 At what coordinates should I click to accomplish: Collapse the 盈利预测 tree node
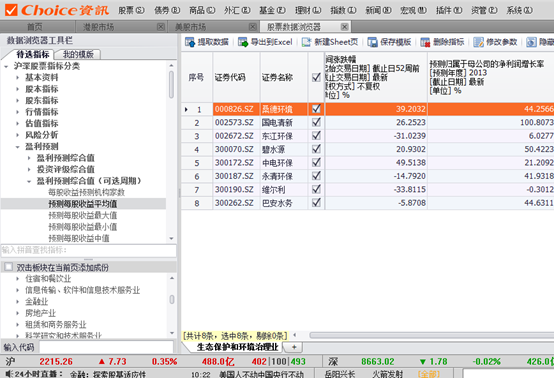[x=18, y=147]
